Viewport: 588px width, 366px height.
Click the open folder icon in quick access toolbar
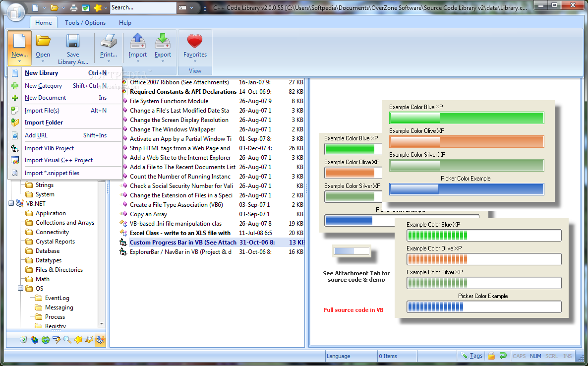(55, 7)
